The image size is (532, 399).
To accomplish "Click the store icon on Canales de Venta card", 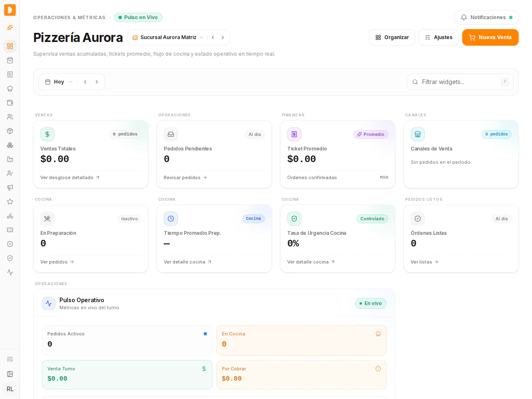I will (x=418, y=134).
